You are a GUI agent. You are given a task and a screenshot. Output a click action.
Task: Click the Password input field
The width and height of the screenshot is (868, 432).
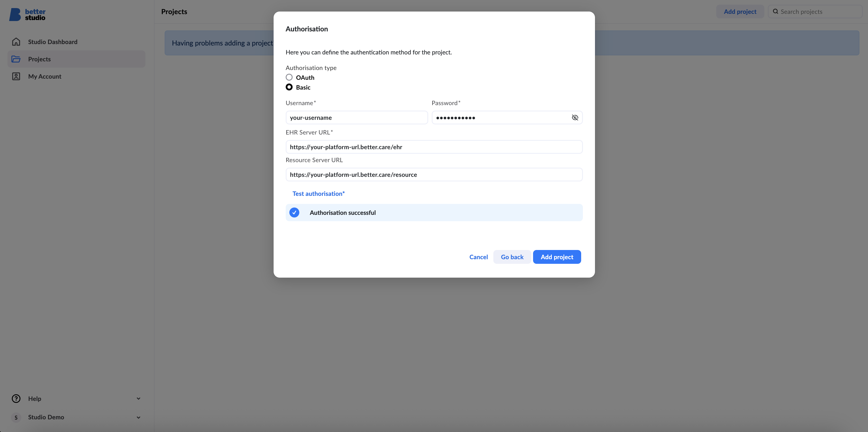pyautogui.click(x=507, y=118)
